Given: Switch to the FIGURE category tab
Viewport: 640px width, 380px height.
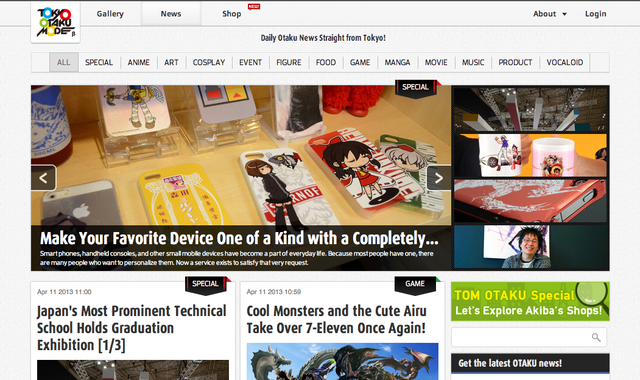Looking at the screenshot, I should (x=289, y=62).
